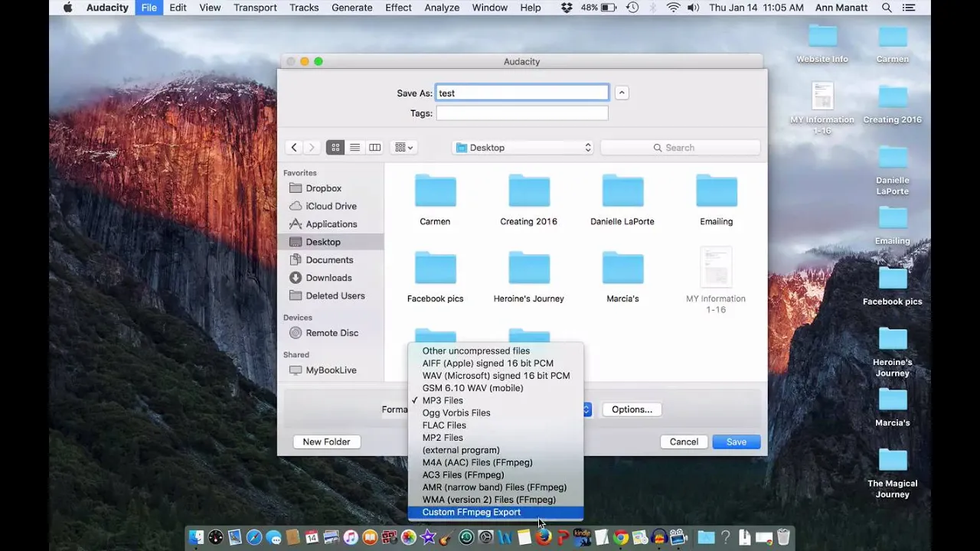Click the volume icon in menu bar
Image resolution: width=980 pixels, height=551 pixels.
tap(693, 8)
